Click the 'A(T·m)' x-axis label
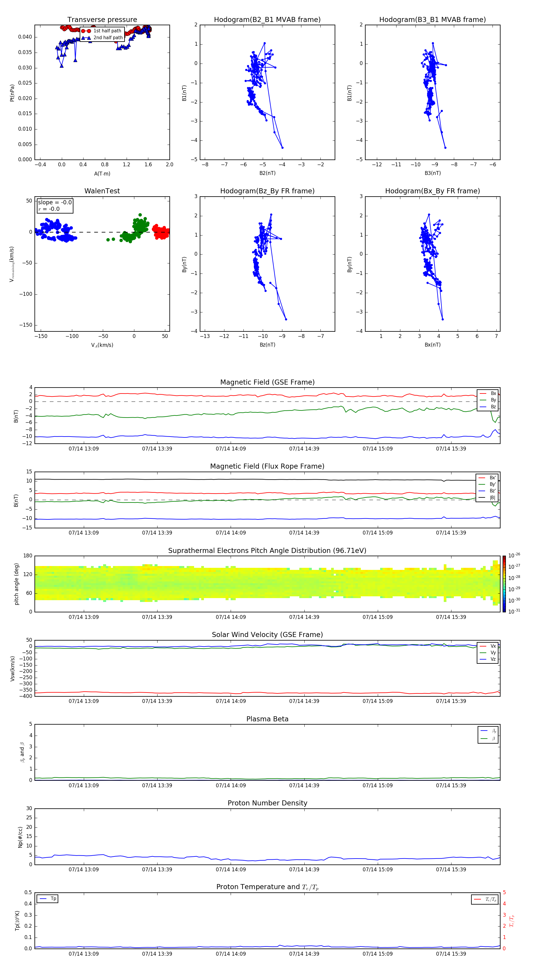The width and height of the screenshot is (535, 980). click(x=102, y=173)
